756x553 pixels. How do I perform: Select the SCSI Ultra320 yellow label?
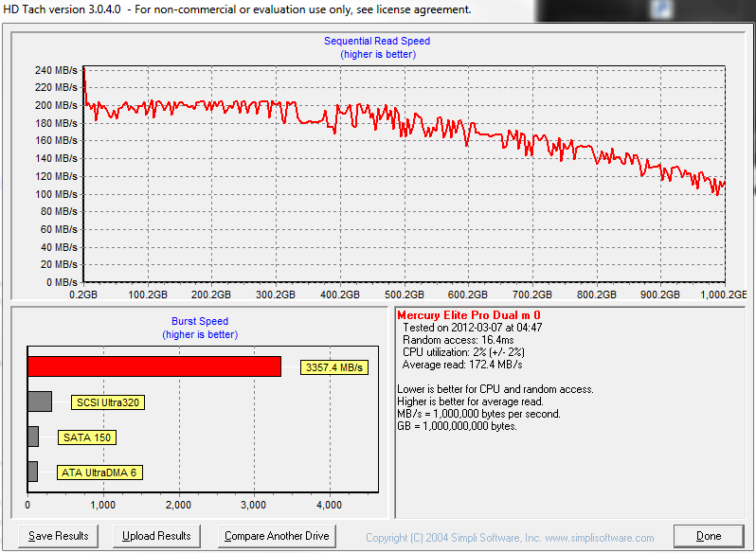108,402
